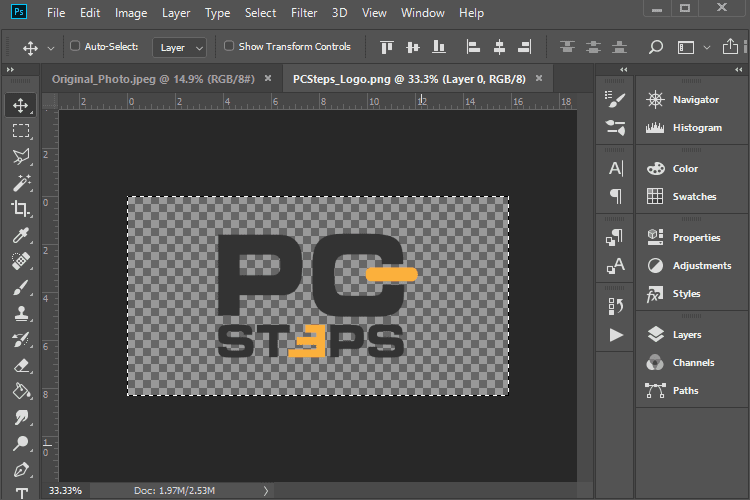Screen dimensions: 750x500
Task: Expand the narrow icon panel dock
Action: [x=623, y=69]
